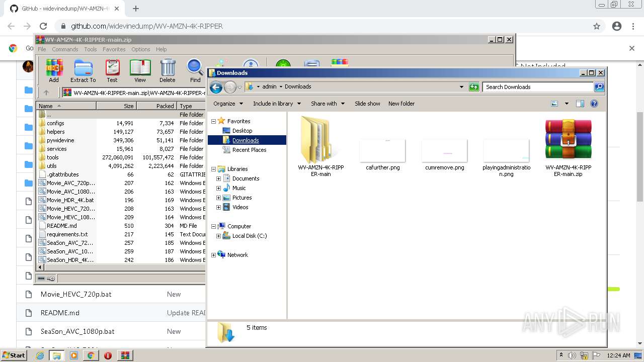Click the WinRAR Add toolbar icon
This screenshot has height=362, width=644.
[x=54, y=71]
